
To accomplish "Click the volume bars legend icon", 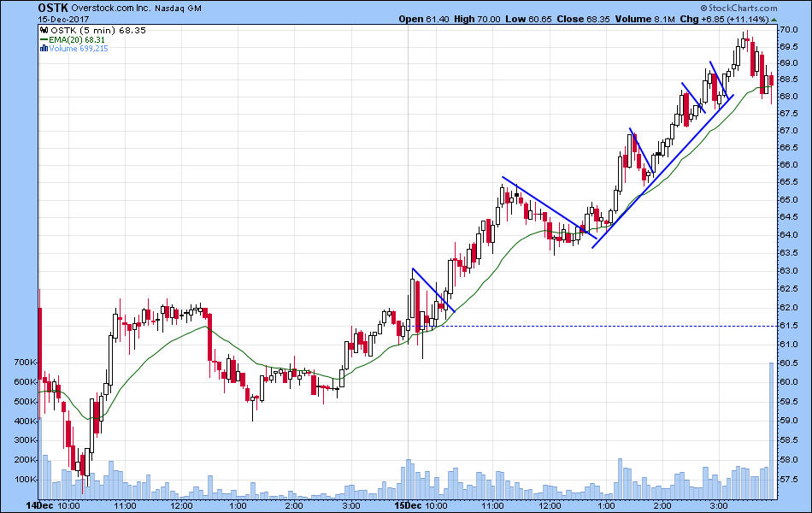I will coord(44,49).
